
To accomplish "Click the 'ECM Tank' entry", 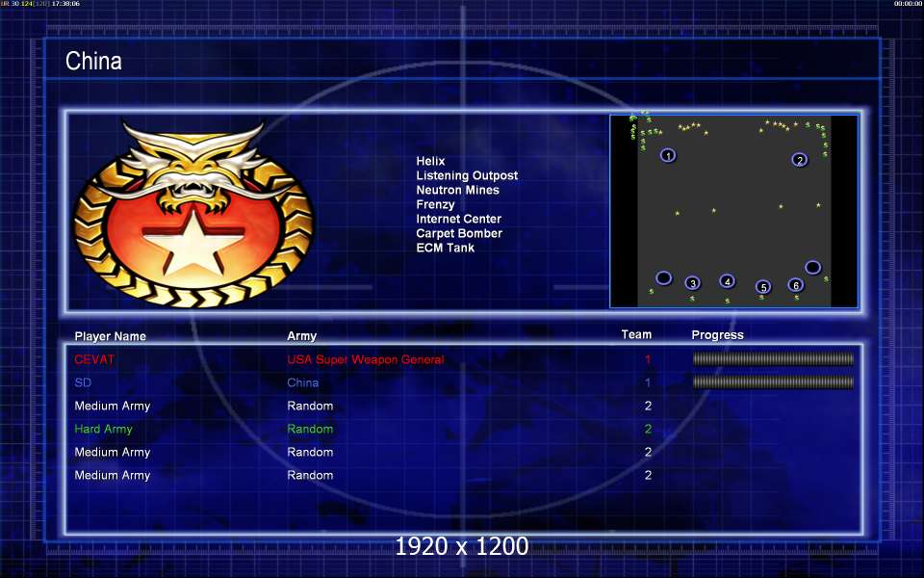I will [x=446, y=248].
